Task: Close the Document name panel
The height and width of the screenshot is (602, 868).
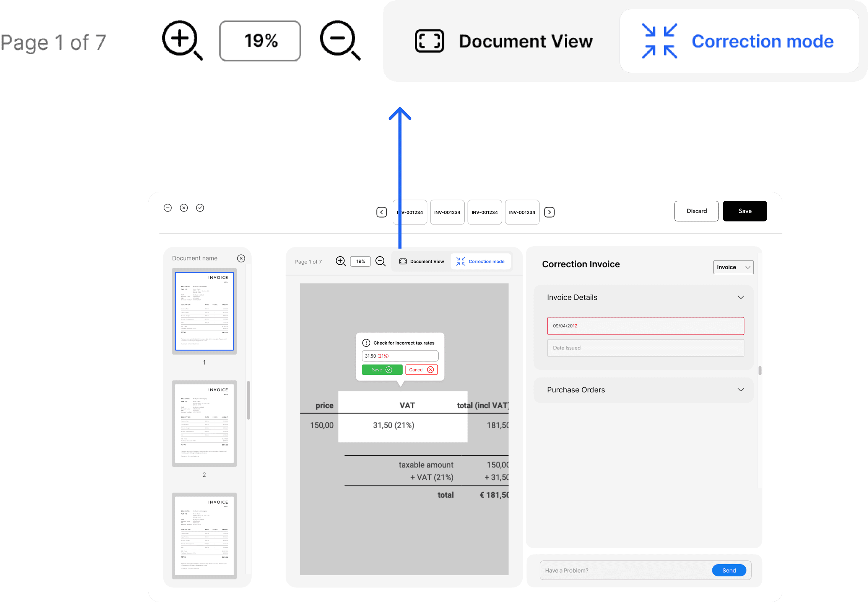Action: point(241,258)
